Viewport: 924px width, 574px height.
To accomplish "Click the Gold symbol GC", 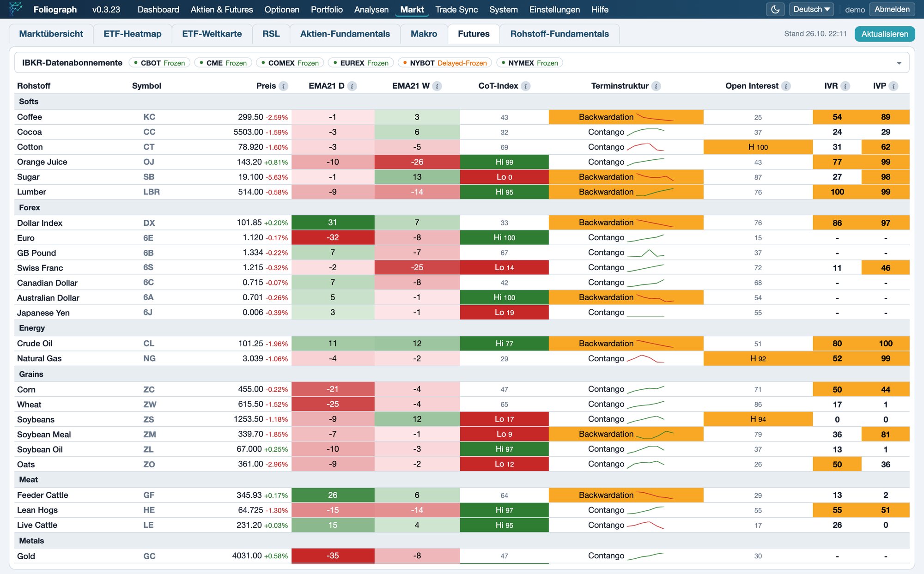I will coord(149,556).
